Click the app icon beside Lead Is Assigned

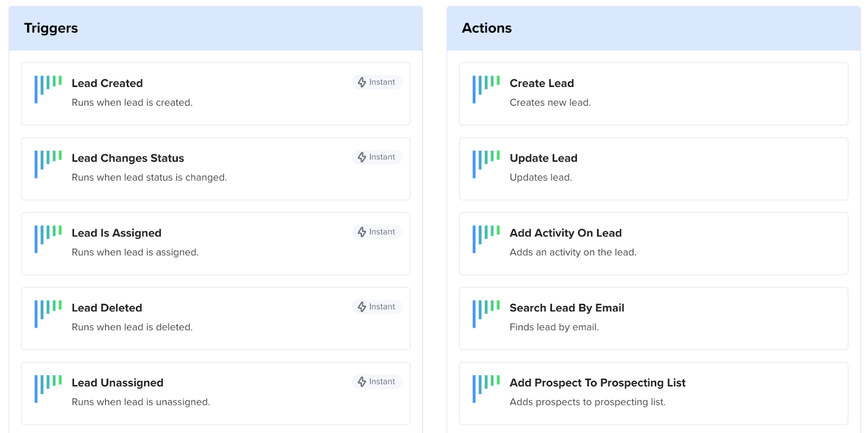click(48, 238)
